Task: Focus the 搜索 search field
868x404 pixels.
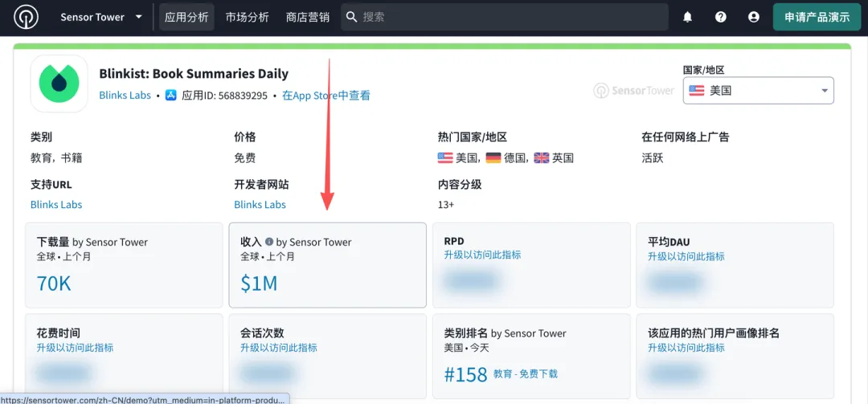Action: pyautogui.click(x=504, y=17)
